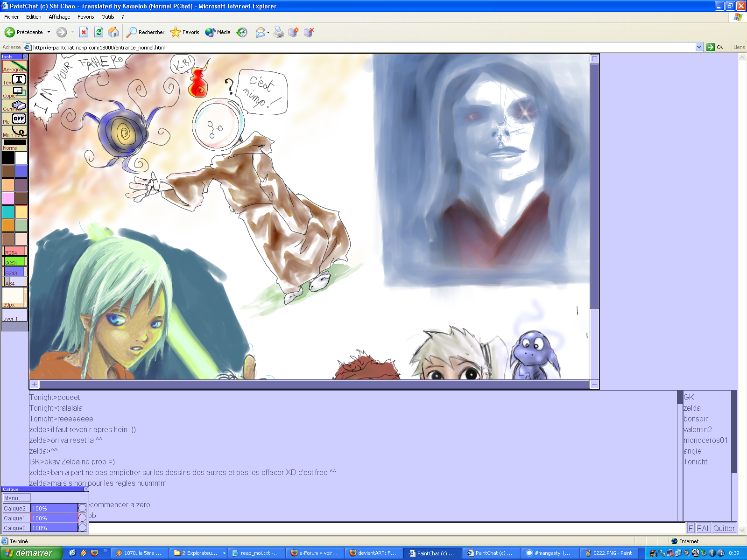Click the Forward navigation arrow
Image resolution: width=747 pixels, height=560 pixels.
pos(62,32)
